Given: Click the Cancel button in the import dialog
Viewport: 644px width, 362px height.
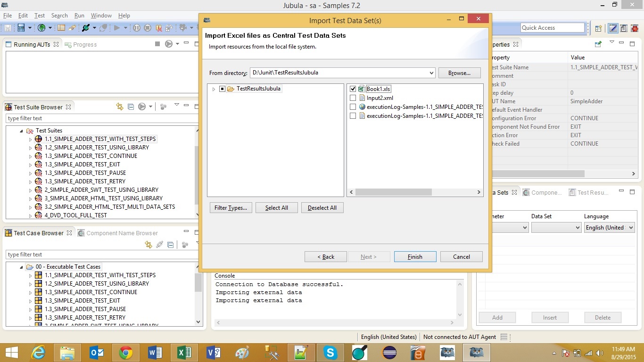Looking at the screenshot, I should 461,257.
